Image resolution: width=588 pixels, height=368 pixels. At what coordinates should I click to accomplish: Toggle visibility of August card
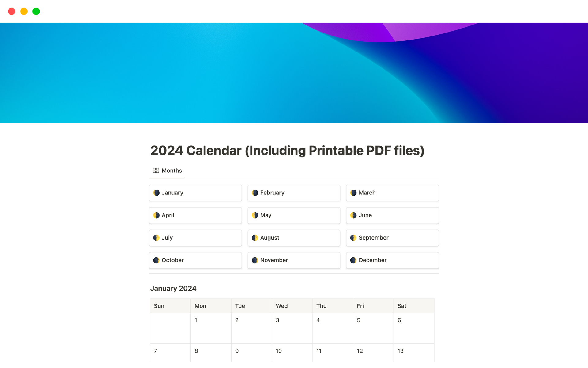(294, 237)
